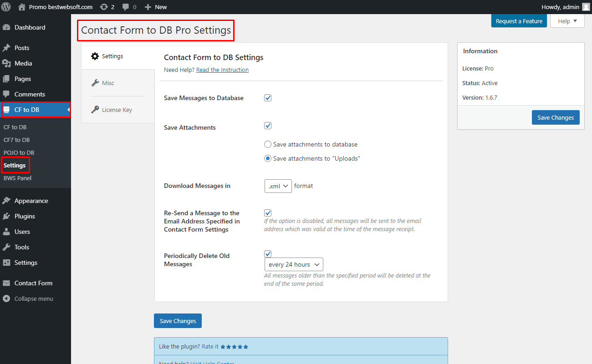Click the wrench icon on Misc tab
The height and width of the screenshot is (364, 592).
(95, 83)
